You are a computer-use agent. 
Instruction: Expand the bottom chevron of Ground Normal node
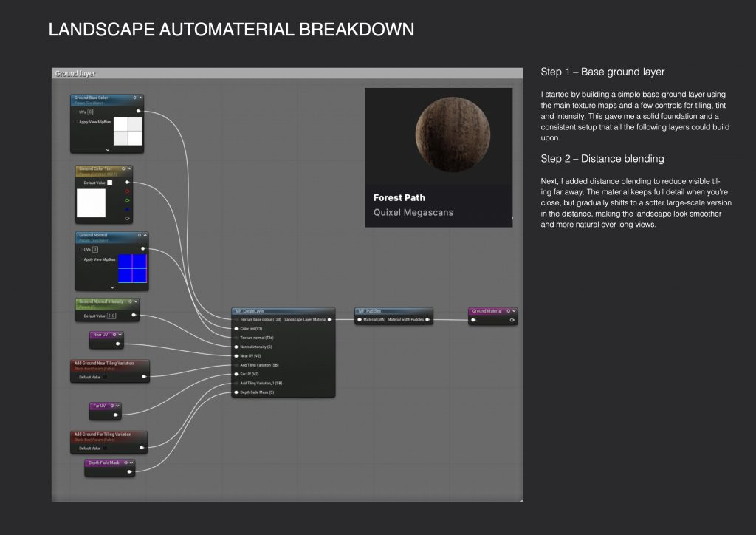(112, 287)
